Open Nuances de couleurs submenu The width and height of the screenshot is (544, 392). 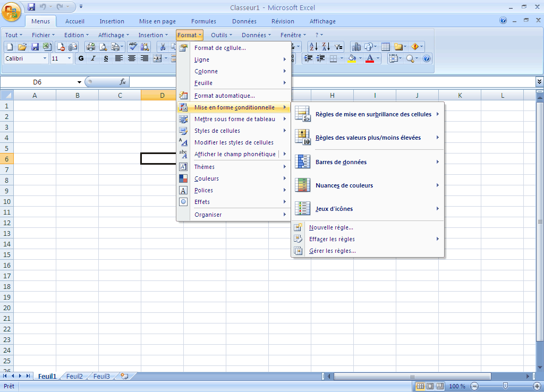pos(368,185)
